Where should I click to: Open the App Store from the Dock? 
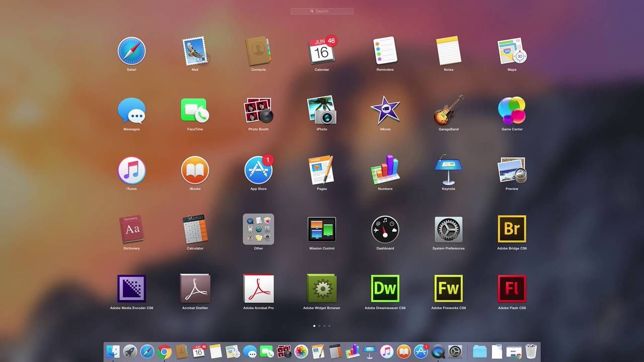[x=421, y=351]
